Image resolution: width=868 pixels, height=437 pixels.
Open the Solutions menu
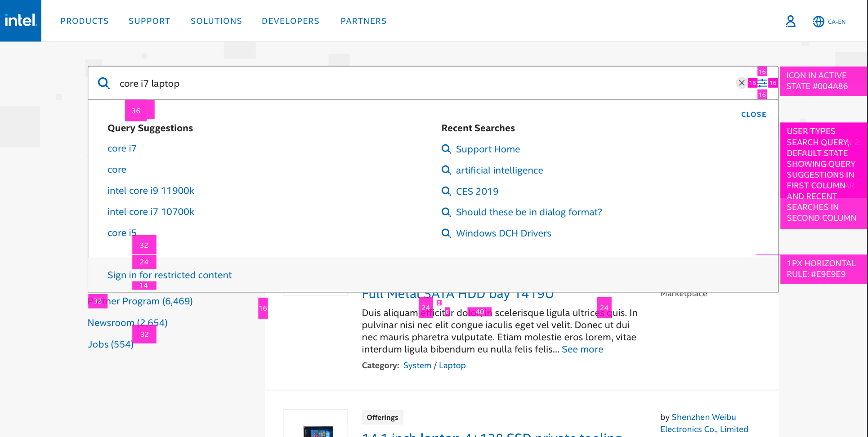216,21
